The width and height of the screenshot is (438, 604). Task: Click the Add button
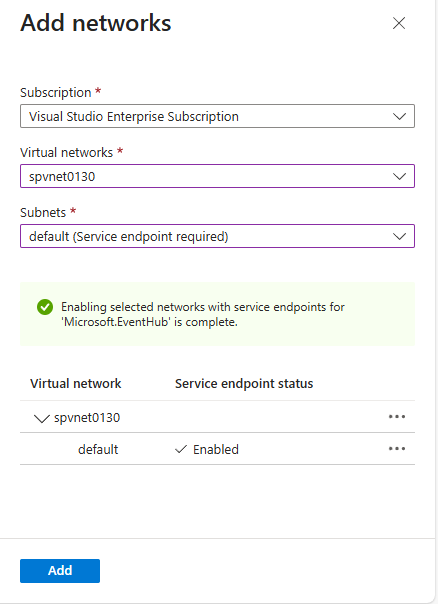(x=60, y=570)
